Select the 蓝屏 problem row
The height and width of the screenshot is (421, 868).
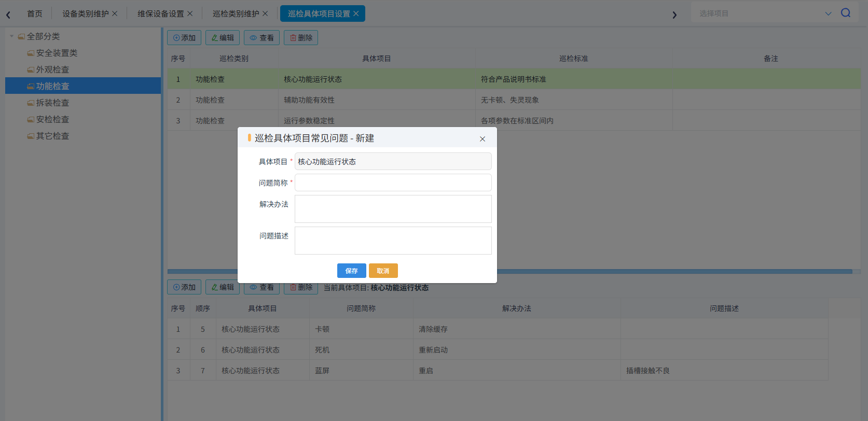[498, 370]
